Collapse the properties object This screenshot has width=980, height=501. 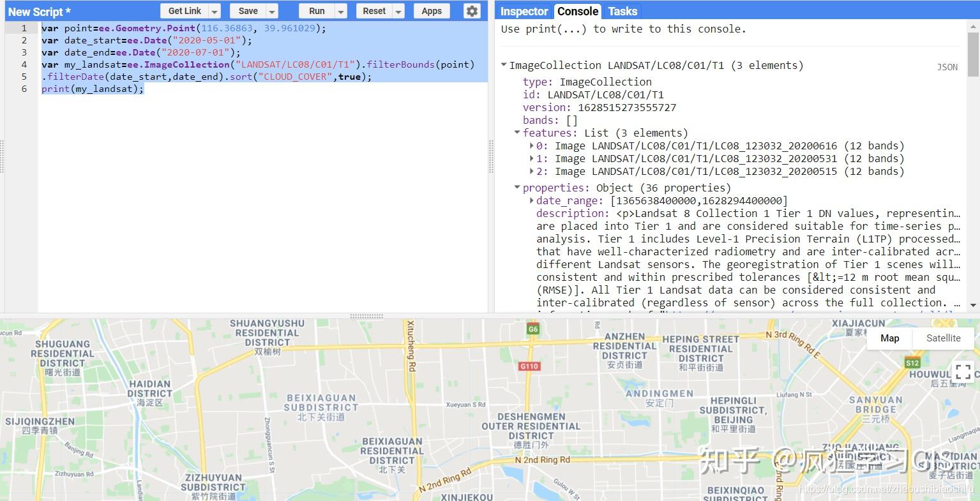tap(517, 187)
